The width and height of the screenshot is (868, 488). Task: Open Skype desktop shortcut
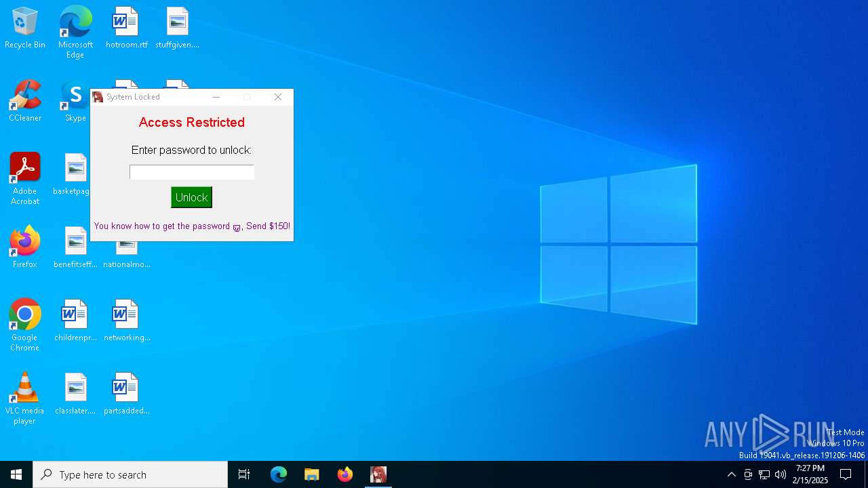(x=75, y=101)
